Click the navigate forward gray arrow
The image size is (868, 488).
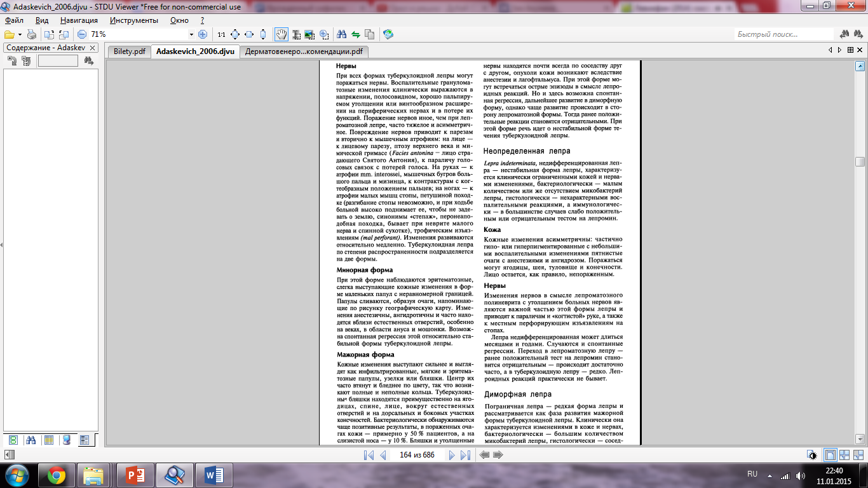498,455
